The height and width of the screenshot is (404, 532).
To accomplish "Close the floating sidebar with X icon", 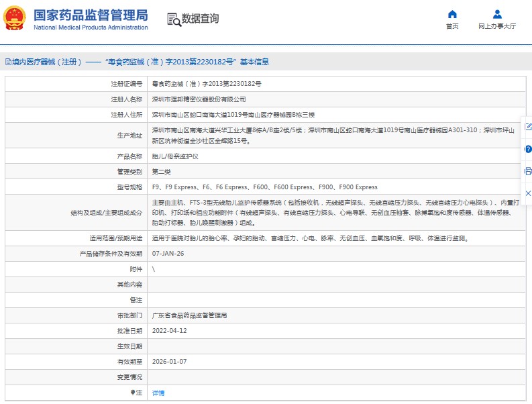I will [527, 193].
